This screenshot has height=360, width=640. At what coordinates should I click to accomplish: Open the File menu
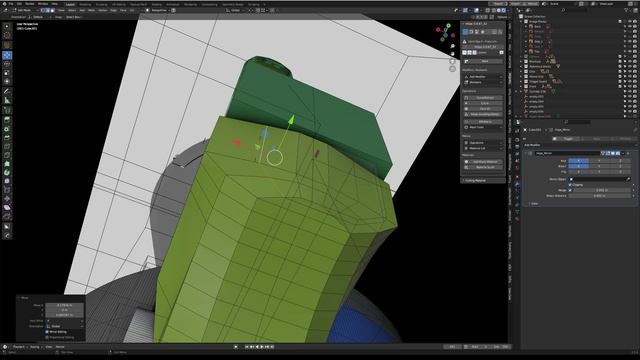pos(11,4)
